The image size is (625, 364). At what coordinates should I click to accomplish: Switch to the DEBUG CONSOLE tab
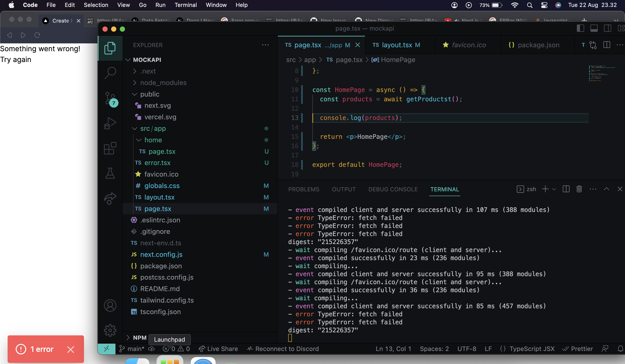(393, 189)
